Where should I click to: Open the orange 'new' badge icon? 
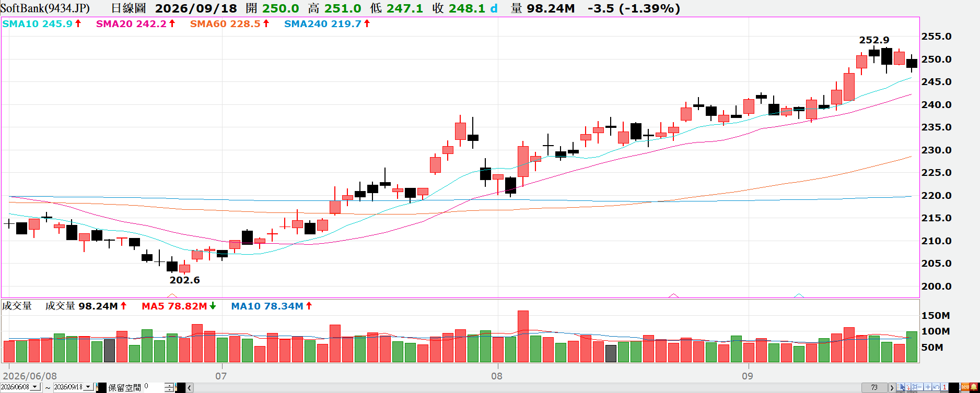click(x=965, y=387)
